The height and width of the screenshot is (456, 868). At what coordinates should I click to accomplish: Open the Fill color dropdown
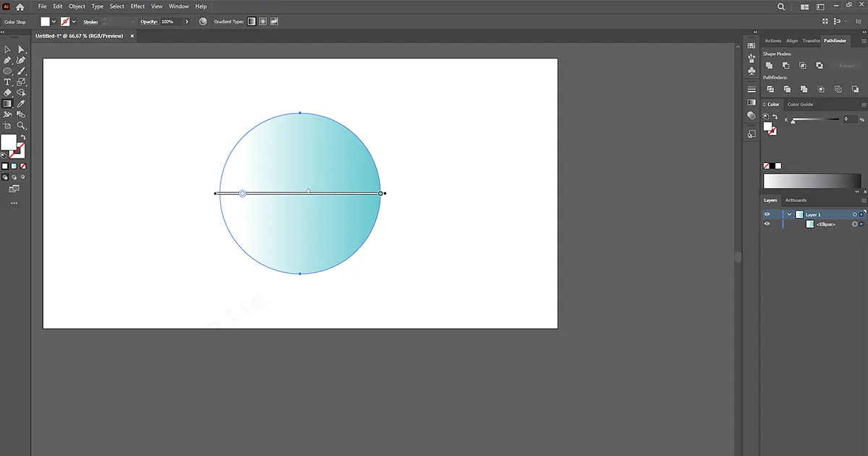54,21
